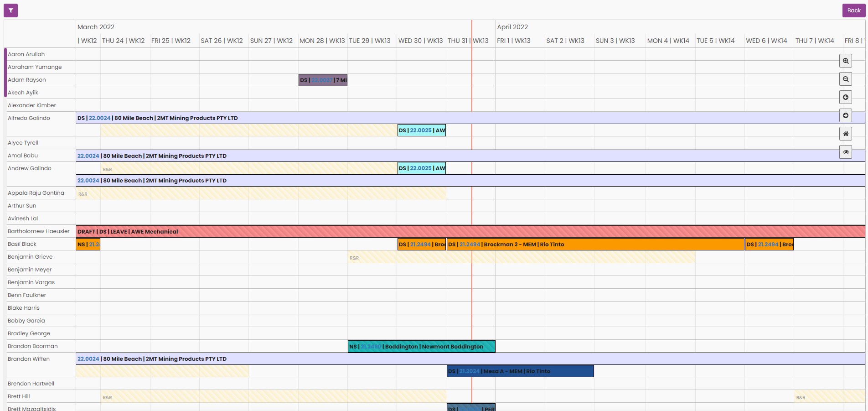Zoom out the schedule timeline

[x=846, y=79]
